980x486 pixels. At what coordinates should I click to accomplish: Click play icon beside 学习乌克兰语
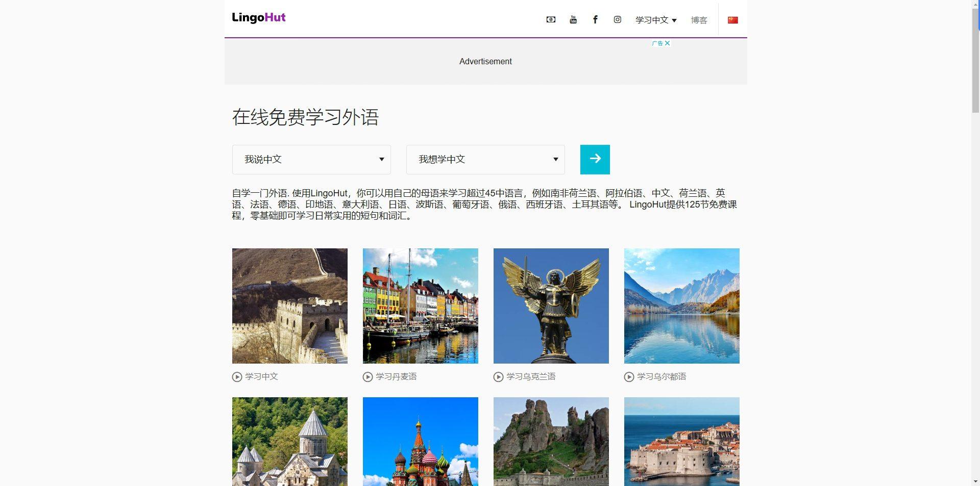click(x=498, y=377)
